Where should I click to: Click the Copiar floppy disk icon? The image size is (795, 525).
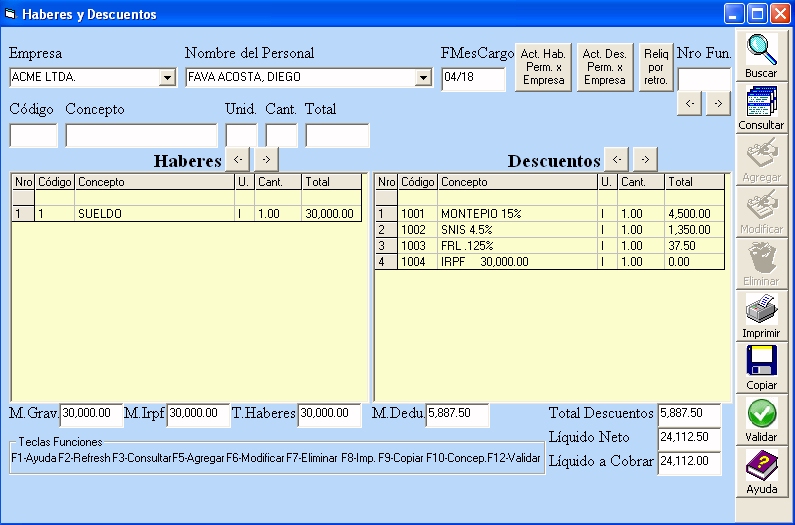(x=761, y=362)
